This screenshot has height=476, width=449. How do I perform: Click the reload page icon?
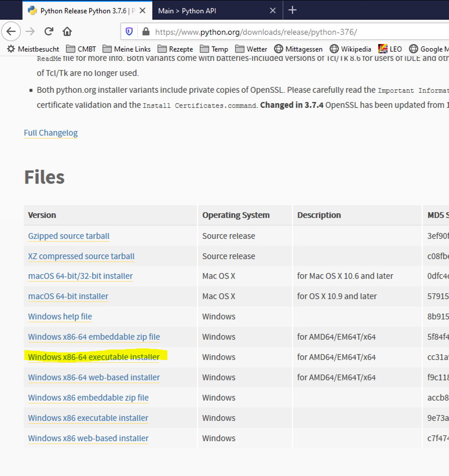pyautogui.click(x=49, y=32)
